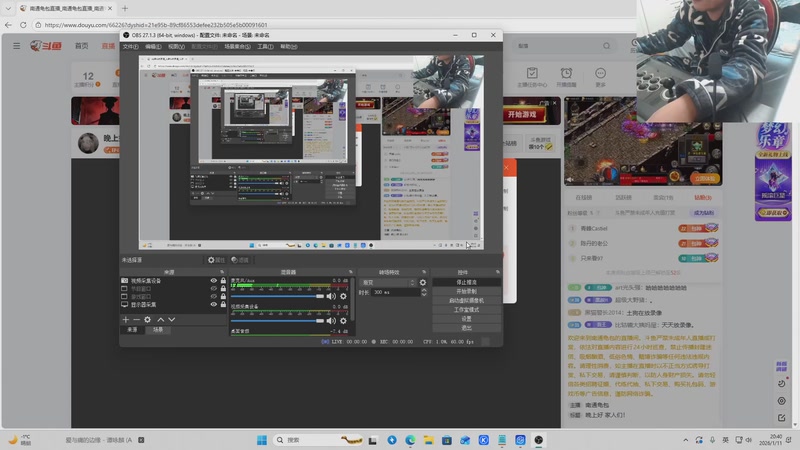Move the selected source up
This screenshot has height=450, width=800.
pos(161,319)
